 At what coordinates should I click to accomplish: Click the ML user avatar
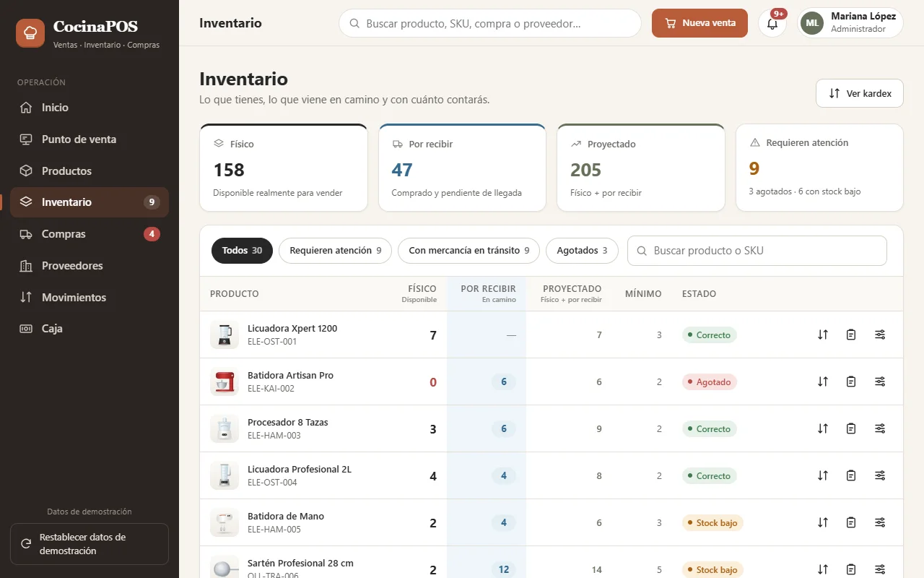click(812, 23)
